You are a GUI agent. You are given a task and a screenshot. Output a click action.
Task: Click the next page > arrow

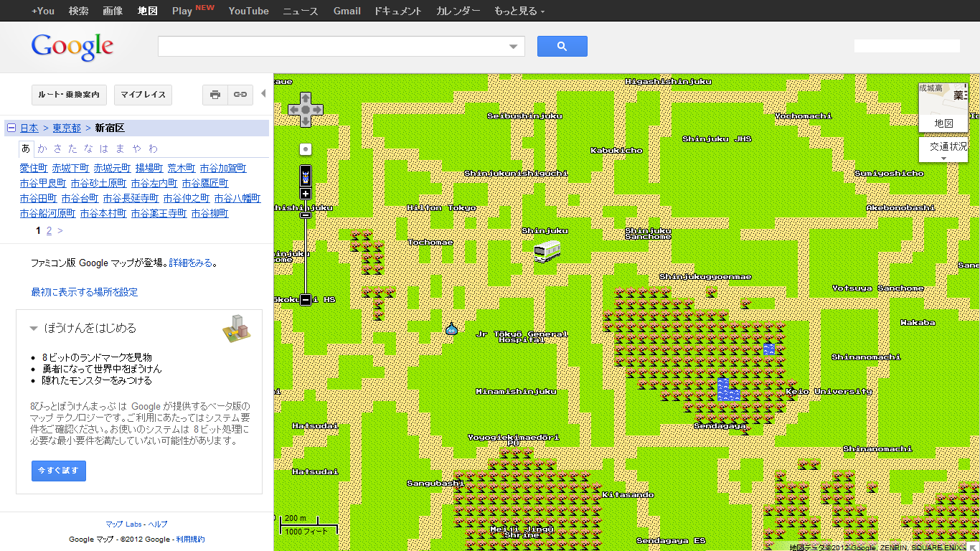pos(60,231)
